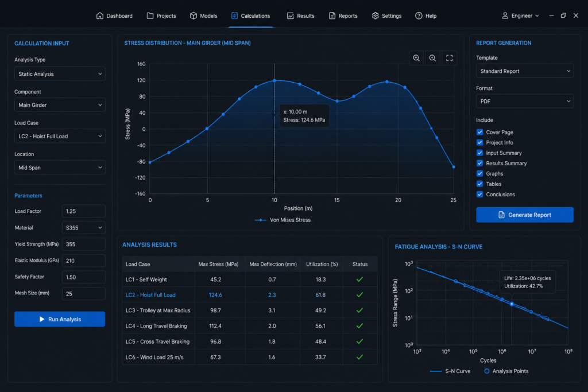This screenshot has height=392, width=588.
Task: Open the Help question mark icon
Action: click(419, 15)
